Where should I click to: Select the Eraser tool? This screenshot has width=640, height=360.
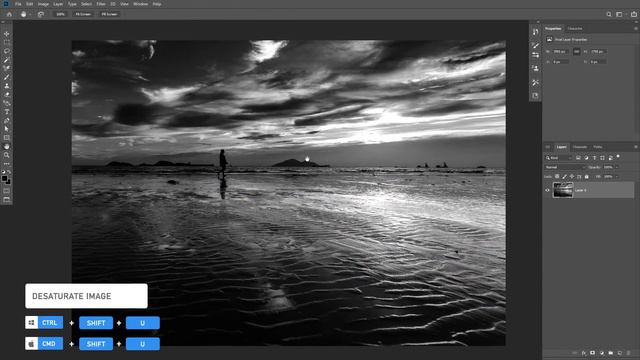(x=7, y=94)
